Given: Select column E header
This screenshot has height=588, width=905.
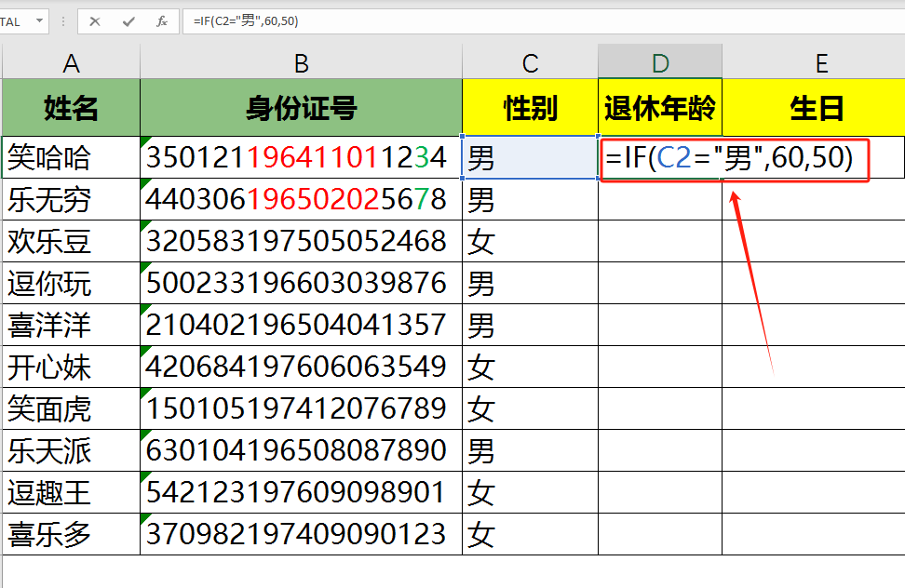Looking at the screenshot, I should point(814,62).
